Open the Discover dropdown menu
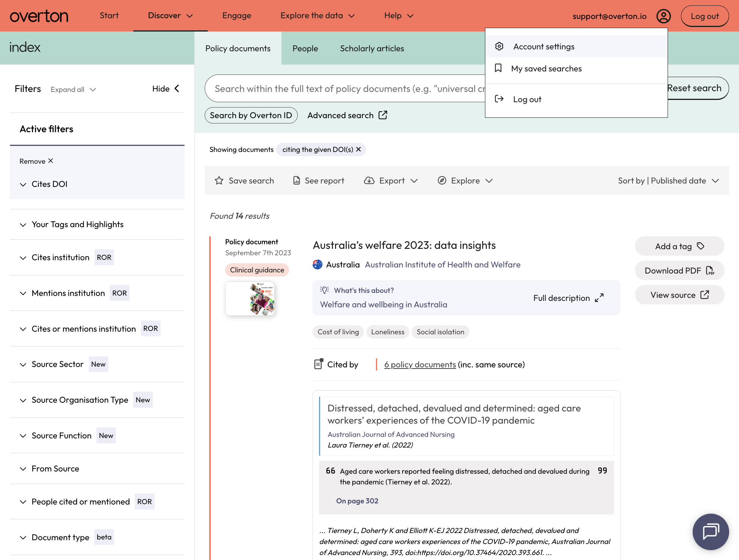The width and height of the screenshot is (739, 560). [x=171, y=16]
